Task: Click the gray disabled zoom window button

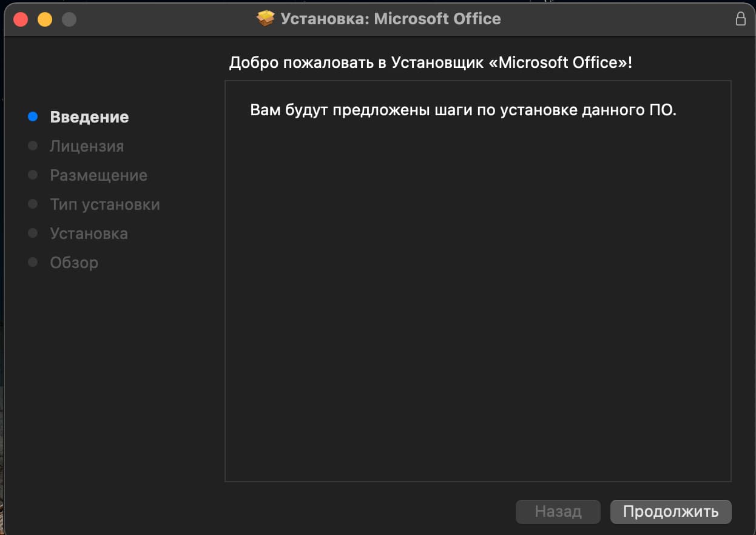Action: 69,19
